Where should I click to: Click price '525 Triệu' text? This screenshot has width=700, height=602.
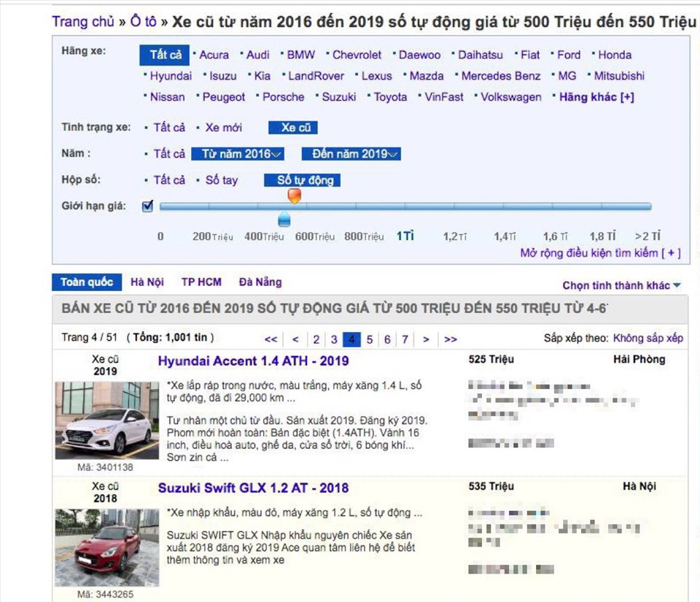[491, 360]
